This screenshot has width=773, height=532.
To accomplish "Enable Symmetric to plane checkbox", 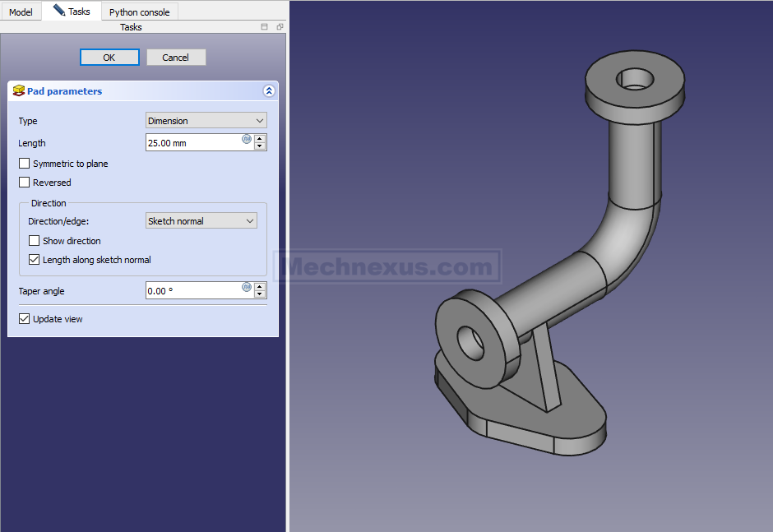I will point(24,163).
